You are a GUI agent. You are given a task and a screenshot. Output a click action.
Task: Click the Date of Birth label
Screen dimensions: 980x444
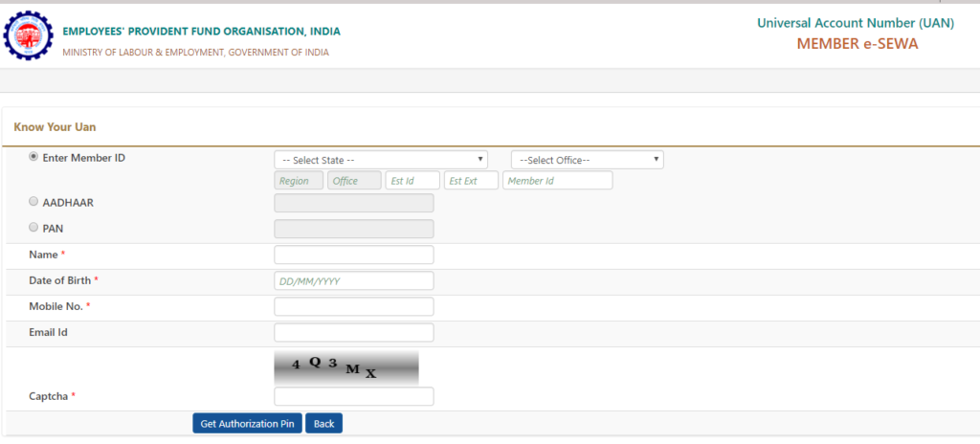(60, 280)
